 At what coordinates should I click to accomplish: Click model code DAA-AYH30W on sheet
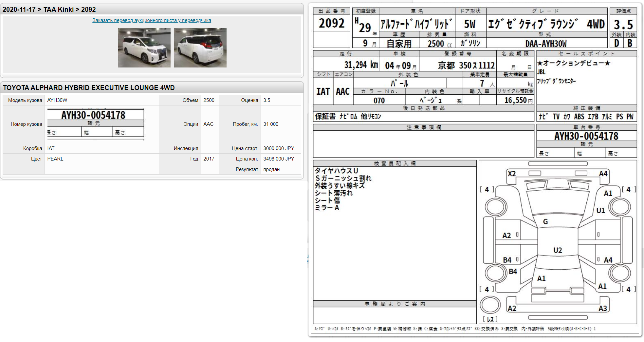[x=546, y=44]
